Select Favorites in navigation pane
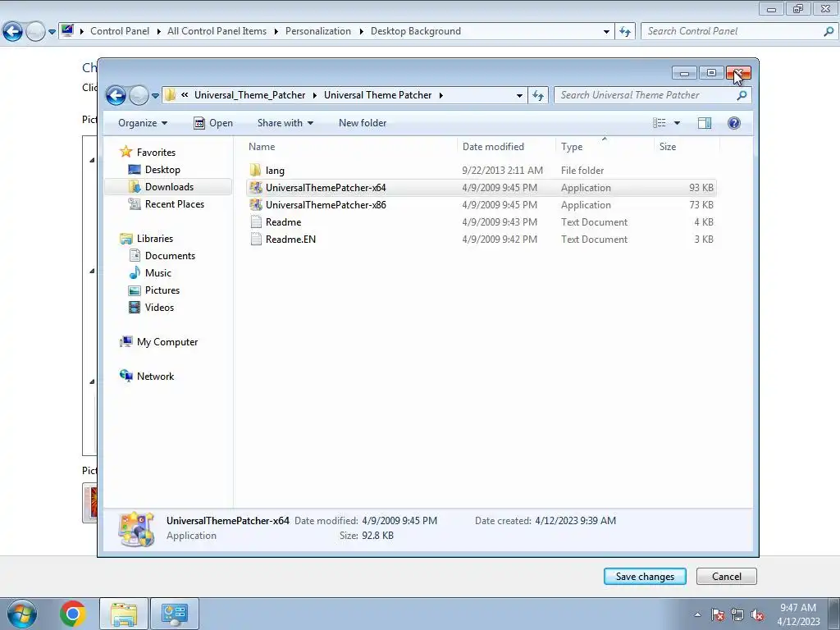This screenshot has width=840, height=630. pos(156,152)
